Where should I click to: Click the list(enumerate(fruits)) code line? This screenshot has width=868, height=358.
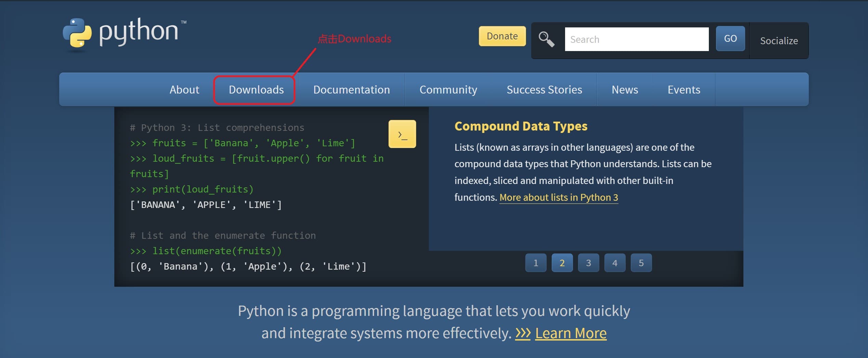tap(206, 251)
